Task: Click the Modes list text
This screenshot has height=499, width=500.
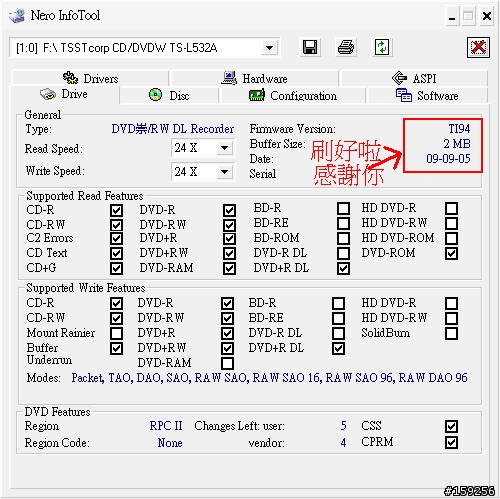Action: (x=269, y=378)
